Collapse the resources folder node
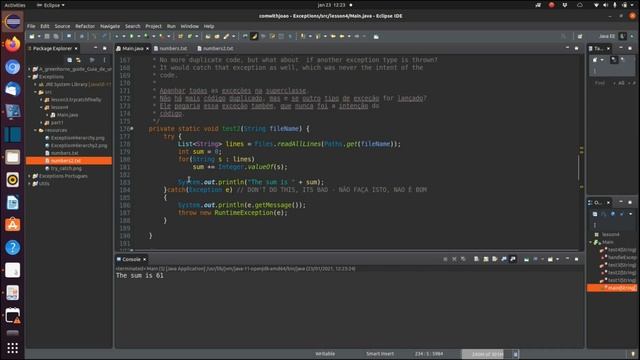This screenshot has height=360, width=640. [36, 130]
